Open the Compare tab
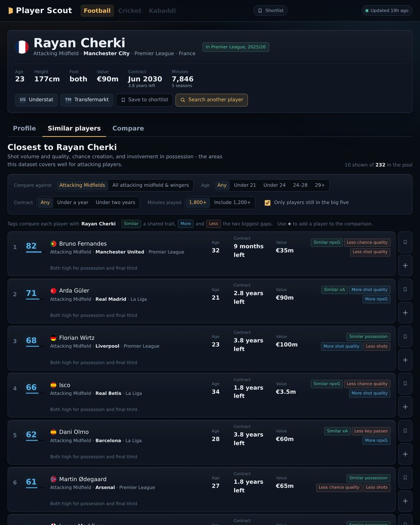 [x=128, y=128]
